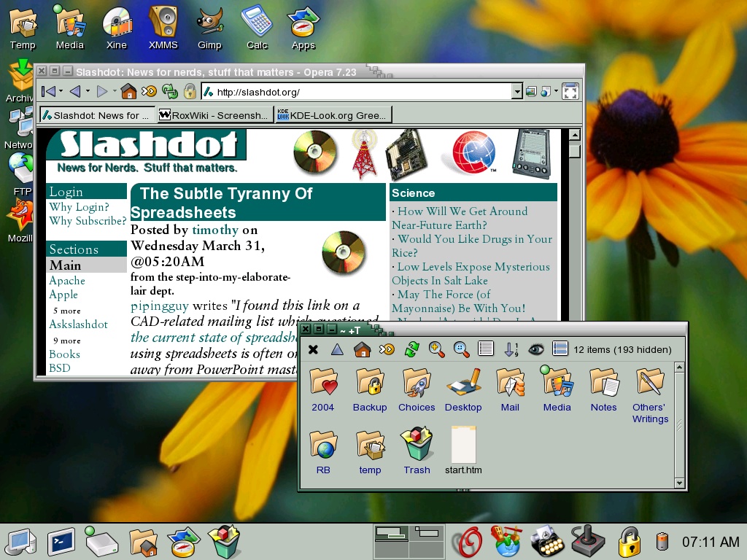Viewport: 747px width, 560px height.
Task: Switch to the RoxWiki - Screensh... tab
Action: [x=215, y=114]
